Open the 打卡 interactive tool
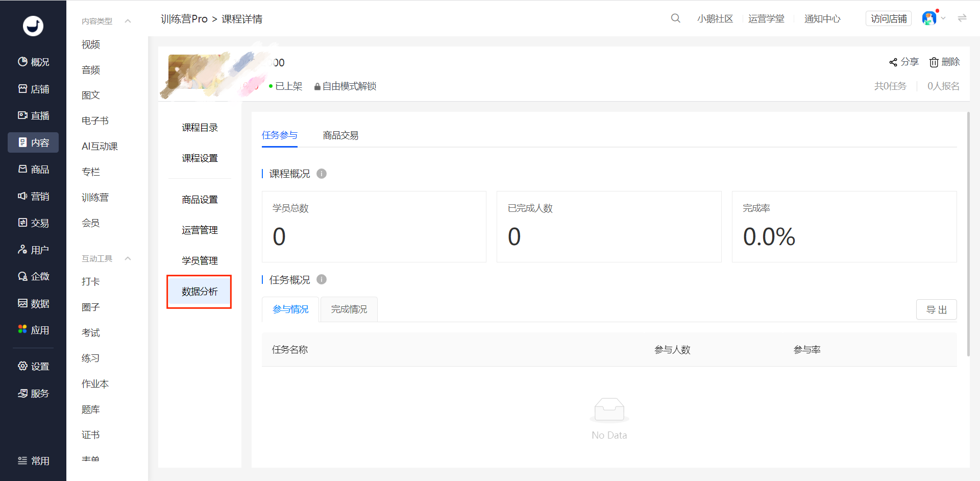The height and width of the screenshot is (481, 980). point(91,281)
